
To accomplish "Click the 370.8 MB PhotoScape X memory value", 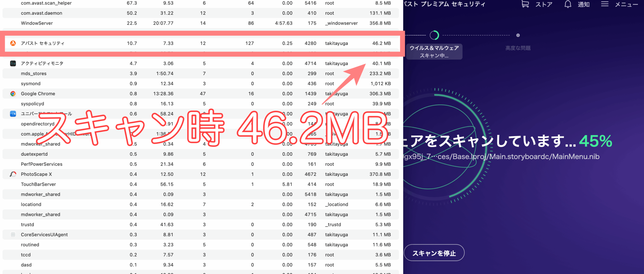I will pyautogui.click(x=380, y=174).
